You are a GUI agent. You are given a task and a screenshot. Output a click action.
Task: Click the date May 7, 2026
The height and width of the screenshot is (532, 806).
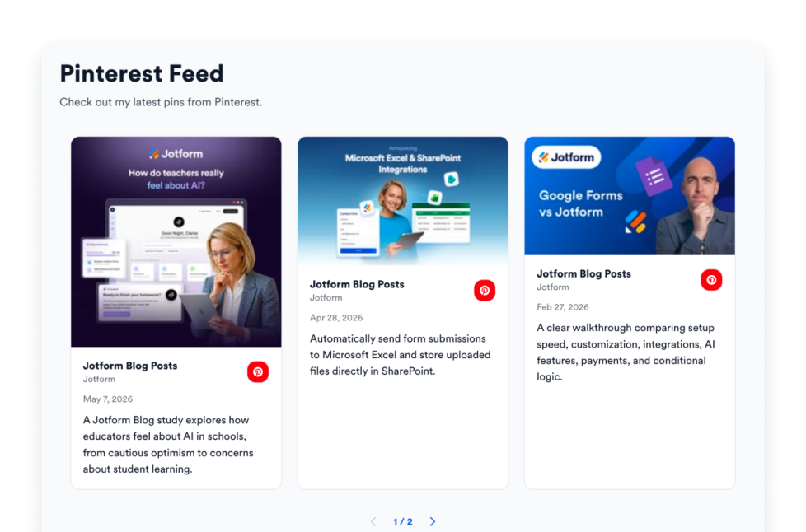click(108, 399)
